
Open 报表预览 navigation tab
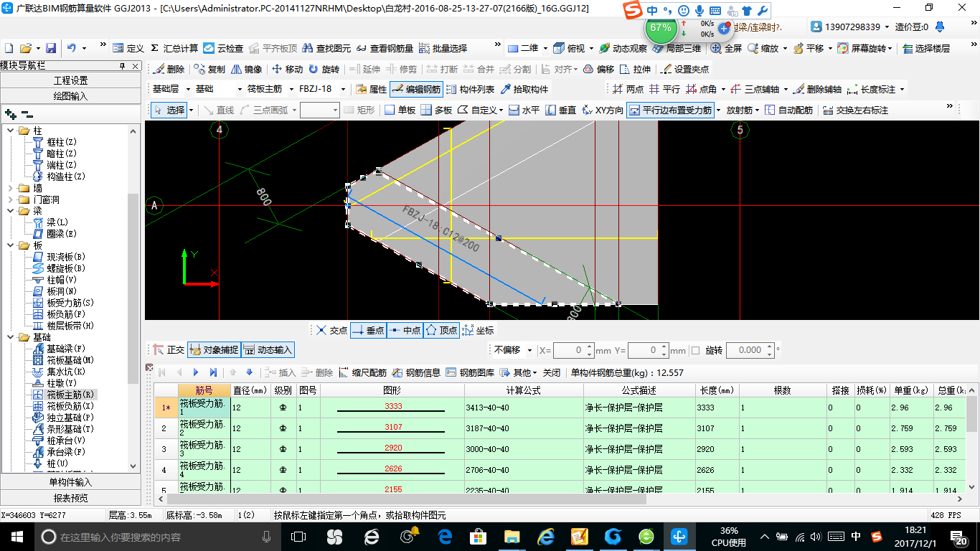[71, 498]
